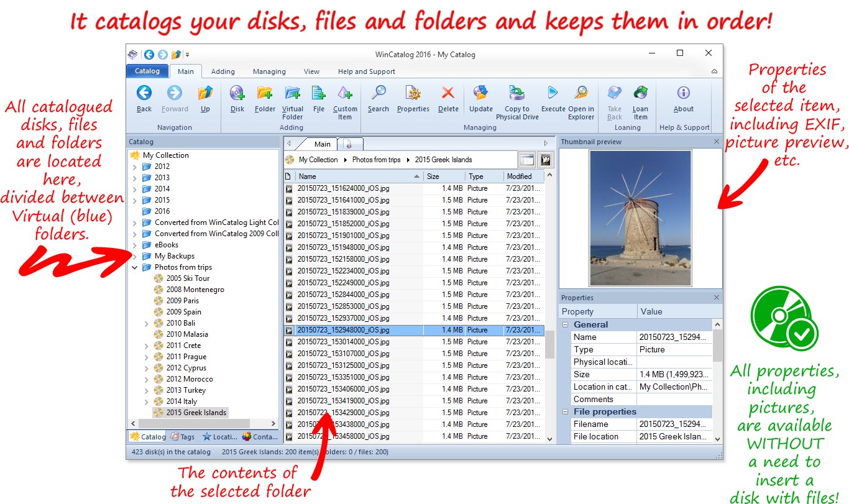Switch to the list view mode icon

tap(527, 160)
